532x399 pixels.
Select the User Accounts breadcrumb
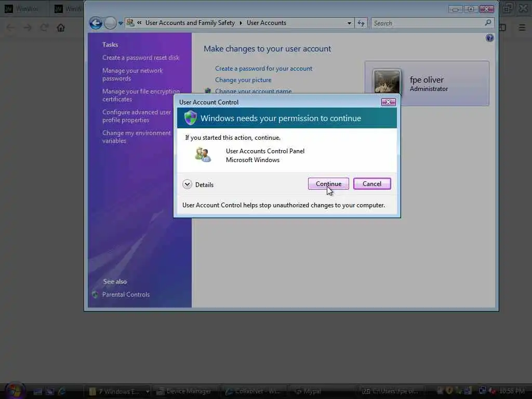tap(267, 23)
